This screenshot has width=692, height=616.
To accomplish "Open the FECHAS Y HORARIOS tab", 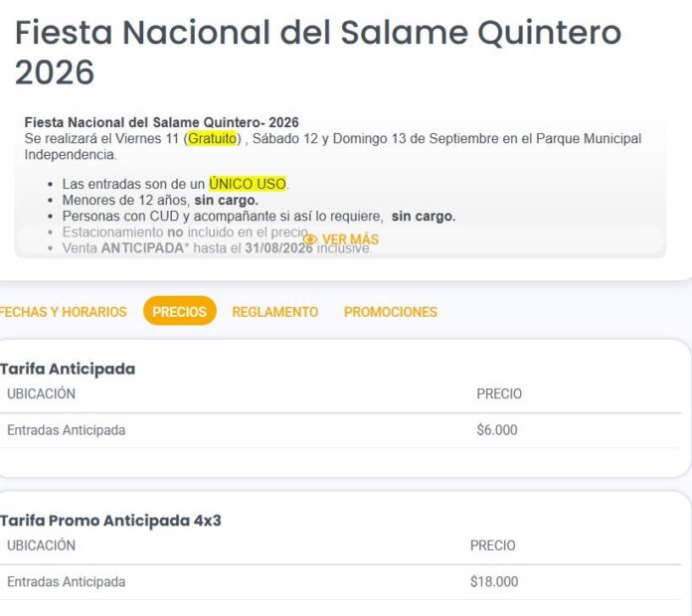I will pyautogui.click(x=63, y=312).
